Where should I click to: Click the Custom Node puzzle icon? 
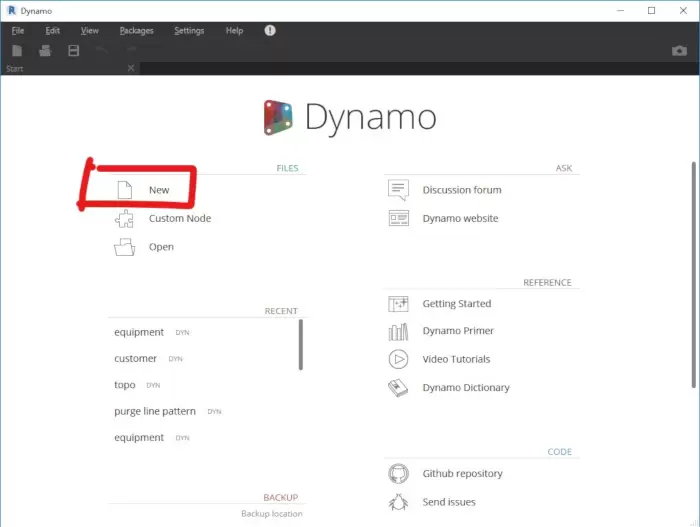[125, 218]
